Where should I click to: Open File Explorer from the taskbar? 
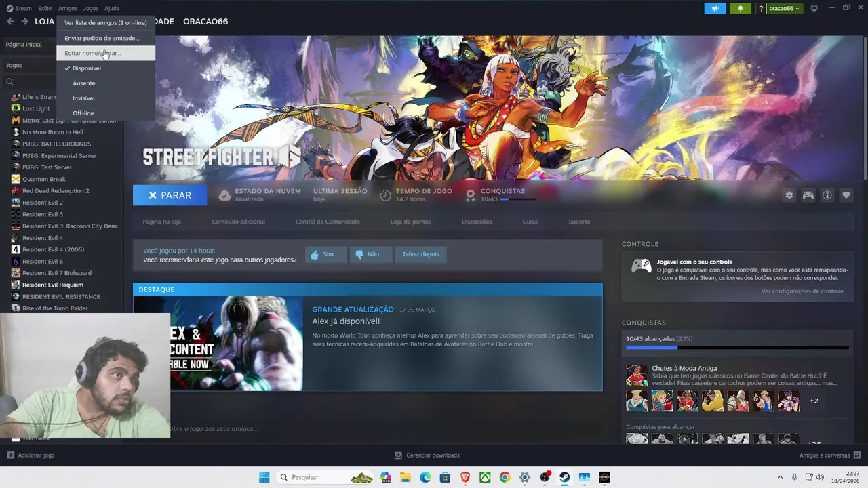click(x=406, y=477)
